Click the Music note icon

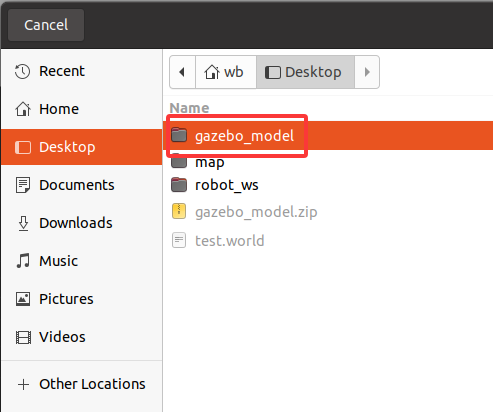coord(23,261)
